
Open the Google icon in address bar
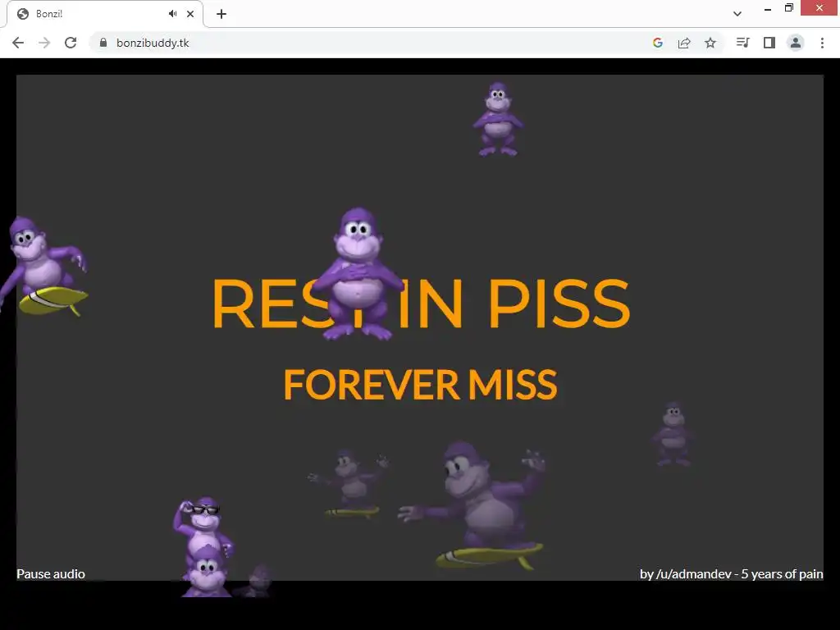[658, 43]
